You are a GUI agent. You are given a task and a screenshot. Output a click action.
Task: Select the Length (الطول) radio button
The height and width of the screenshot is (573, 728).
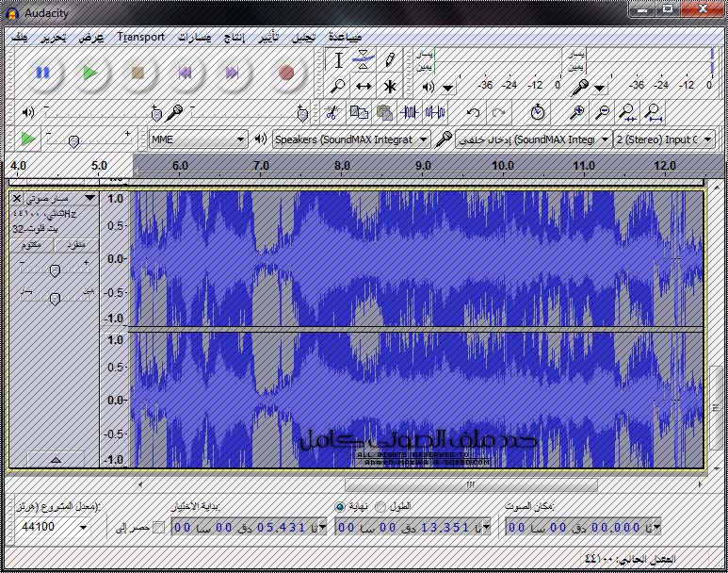pyautogui.click(x=380, y=507)
